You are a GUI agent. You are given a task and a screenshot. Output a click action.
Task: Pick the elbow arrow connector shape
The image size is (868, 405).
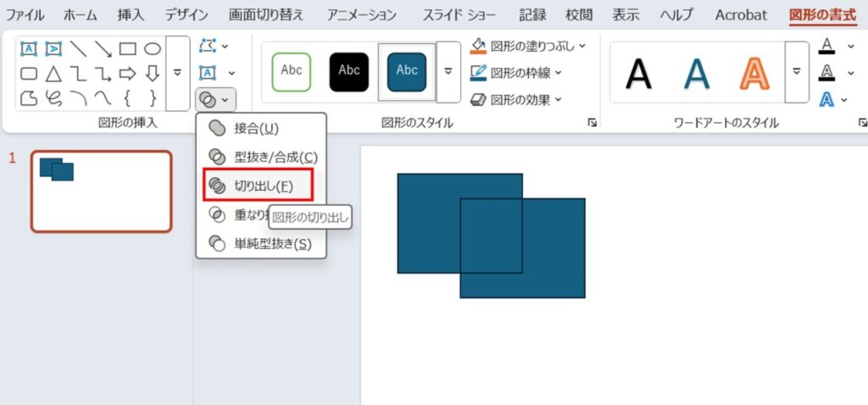(103, 73)
